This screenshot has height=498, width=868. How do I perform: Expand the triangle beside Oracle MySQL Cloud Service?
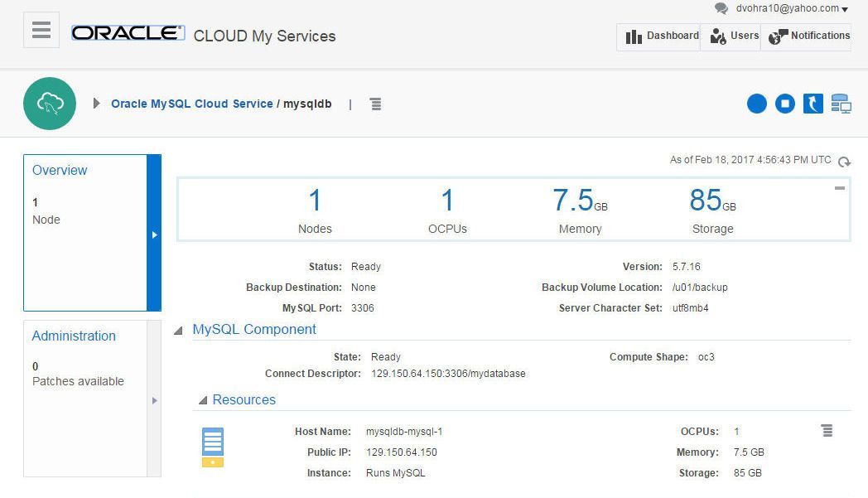pyautogui.click(x=96, y=104)
